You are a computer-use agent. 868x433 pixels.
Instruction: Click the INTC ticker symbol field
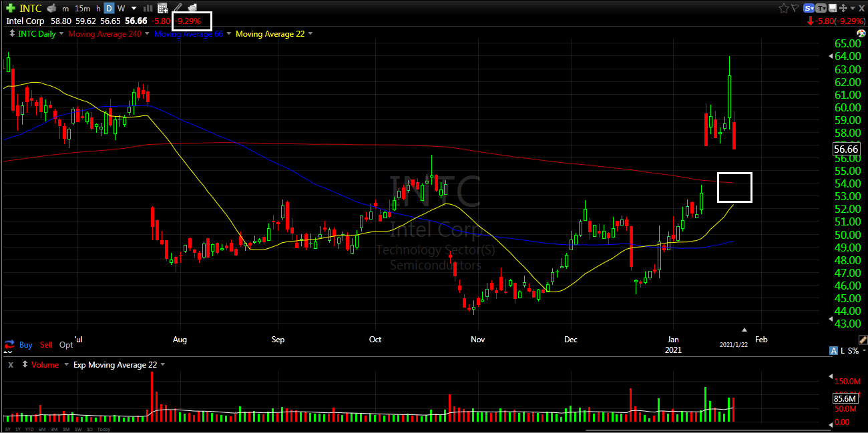[31, 9]
